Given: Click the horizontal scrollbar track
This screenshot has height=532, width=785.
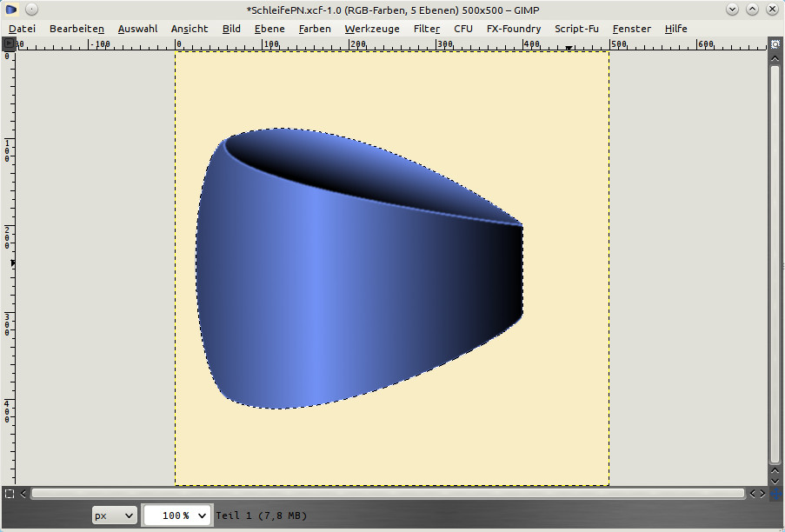Looking at the screenshot, I should [x=391, y=493].
